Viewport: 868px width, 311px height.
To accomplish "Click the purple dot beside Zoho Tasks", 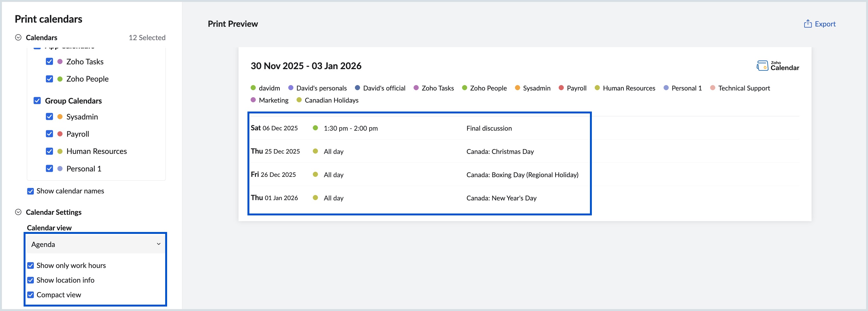I will click(416, 88).
